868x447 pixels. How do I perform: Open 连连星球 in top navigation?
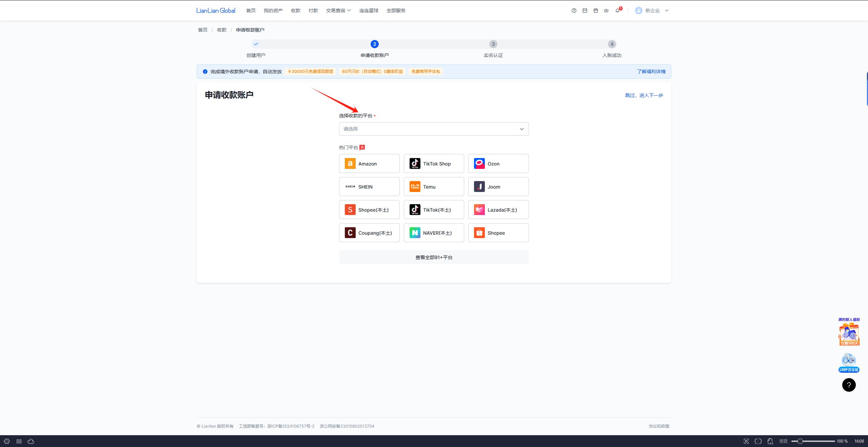click(x=369, y=11)
